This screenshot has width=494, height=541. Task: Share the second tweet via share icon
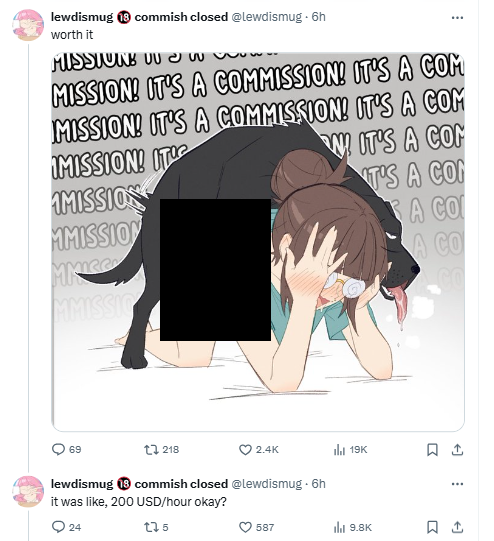tap(457, 527)
